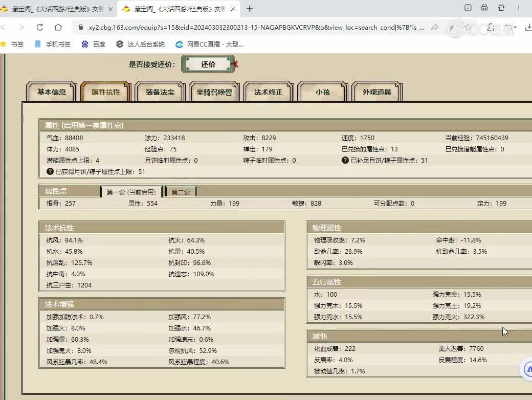
Task: Click the 加强风: 77.2% entry
Action: (x=190, y=317)
